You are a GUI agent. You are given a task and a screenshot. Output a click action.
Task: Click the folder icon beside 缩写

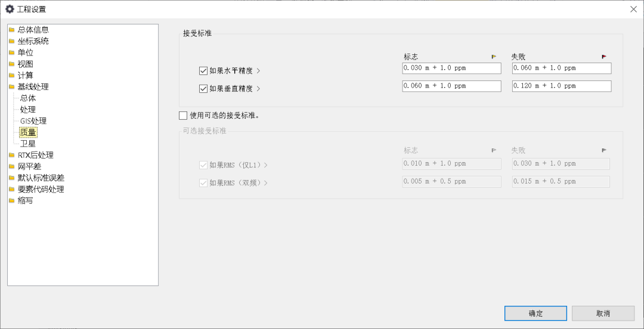(x=12, y=201)
